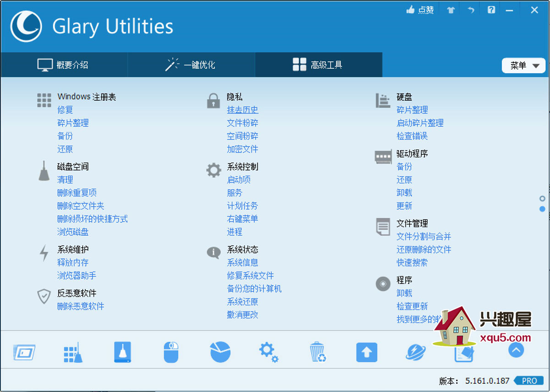This screenshot has width=550, height=392.
Task: Select the upper hollow page indicator dot
Action: tap(543, 199)
